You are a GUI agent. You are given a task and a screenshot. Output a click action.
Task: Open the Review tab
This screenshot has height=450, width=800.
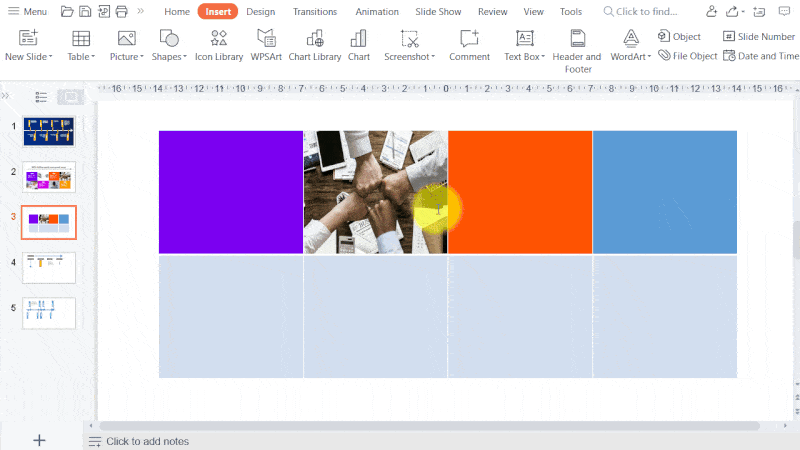pos(492,11)
